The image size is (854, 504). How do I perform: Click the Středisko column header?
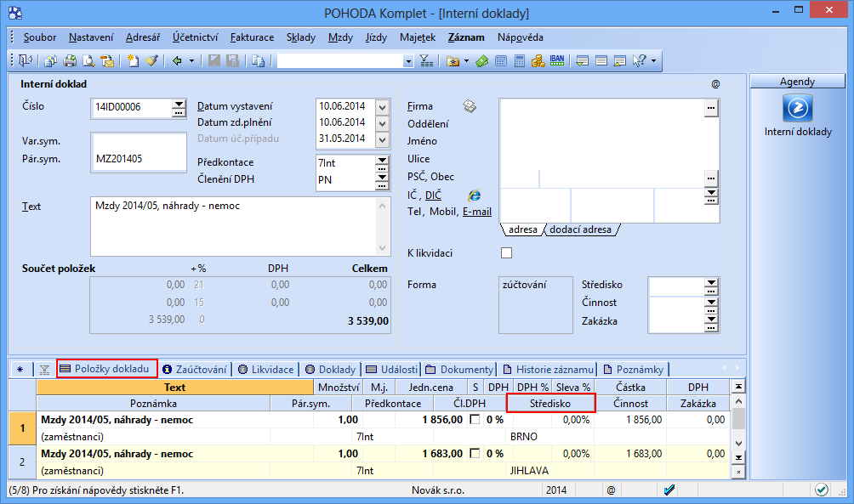pyautogui.click(x=550, y=404)
